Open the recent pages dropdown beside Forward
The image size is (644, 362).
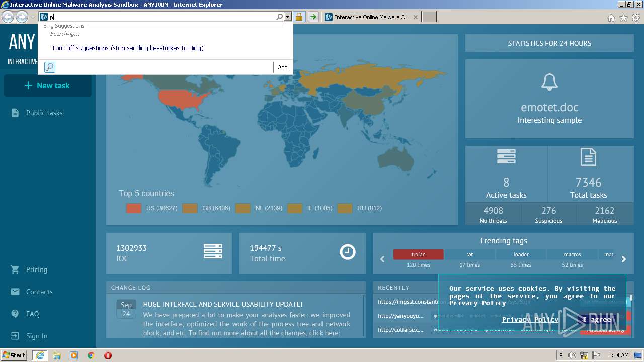tap(33, 17)
